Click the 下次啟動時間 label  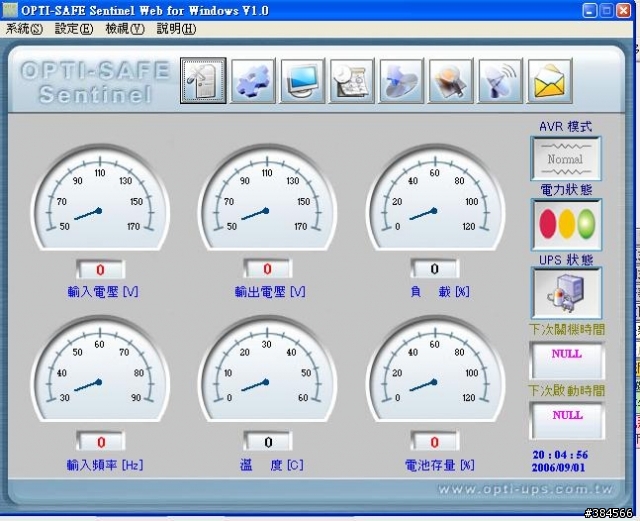(x=567, y=390)
